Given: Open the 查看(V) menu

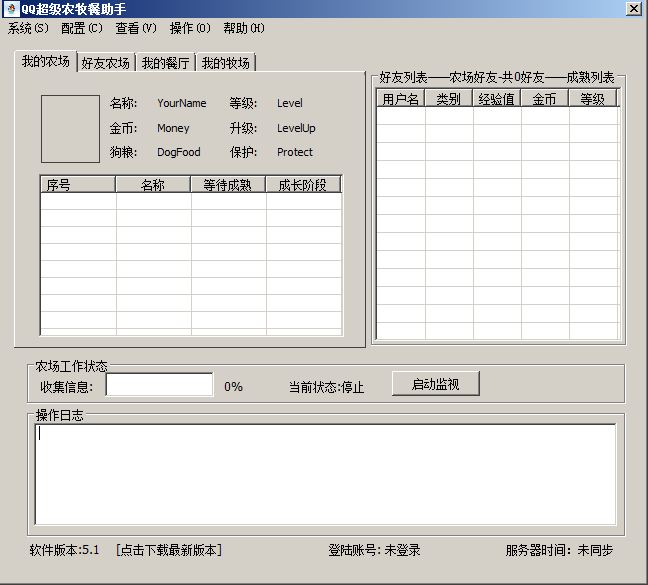Looking at the screenshot, I should 136,28.
